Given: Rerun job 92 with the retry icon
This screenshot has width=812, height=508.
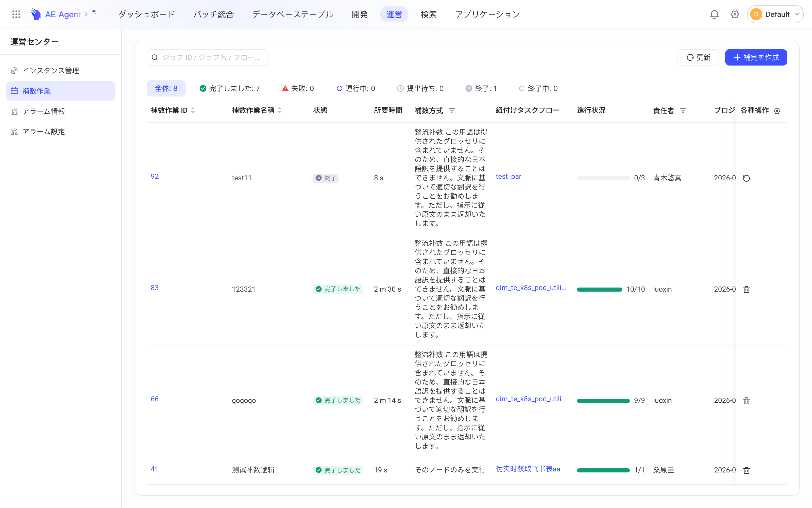Looking at the screenshot, I should [x=746, y=178].
